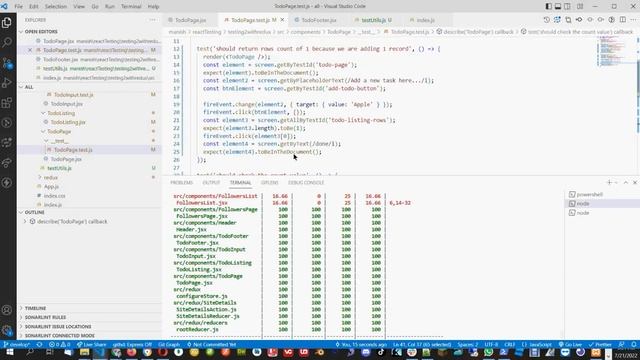This screenshot has width=640, height=360.
Task: Switch to the Output panel tab
Action: coord(211,182)
